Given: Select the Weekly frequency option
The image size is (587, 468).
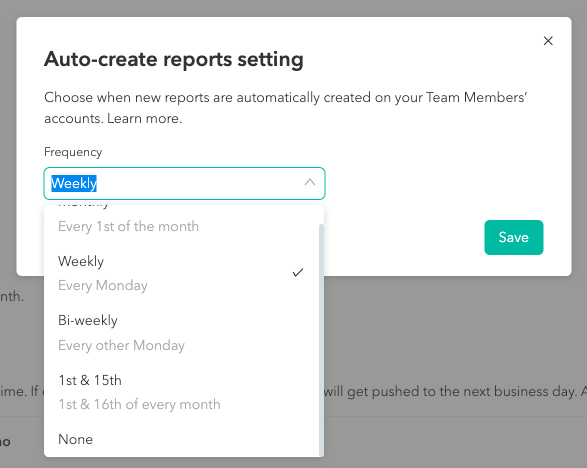Looking at the screenshot, I should (184, 273).
